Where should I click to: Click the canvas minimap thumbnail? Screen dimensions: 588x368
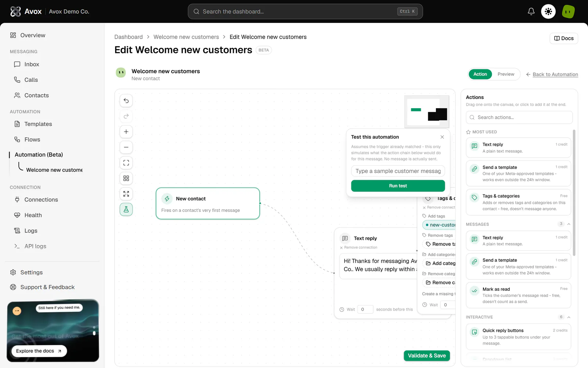[x=427, y=112]
